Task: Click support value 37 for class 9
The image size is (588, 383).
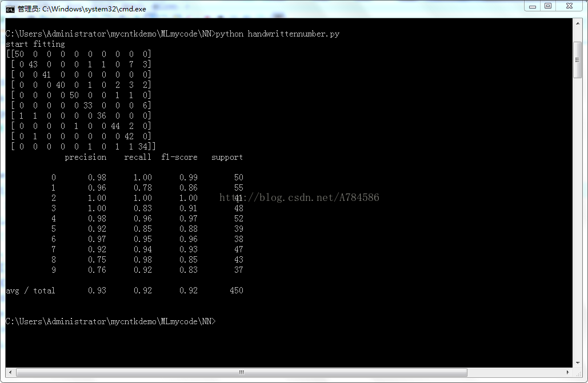Action: click(x=239, y=270)
